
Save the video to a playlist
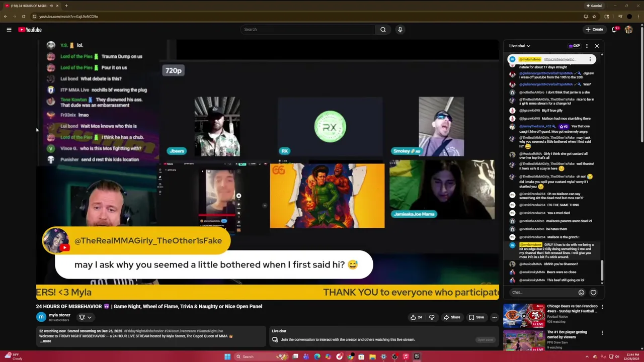point(476,317)
